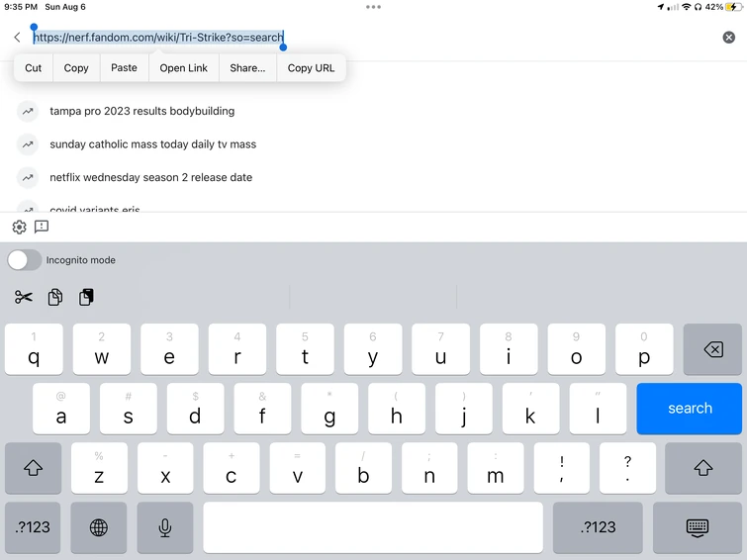747x560 pixels.
Task: Tap the battery indicator in status bar
Action: (733, 7)
